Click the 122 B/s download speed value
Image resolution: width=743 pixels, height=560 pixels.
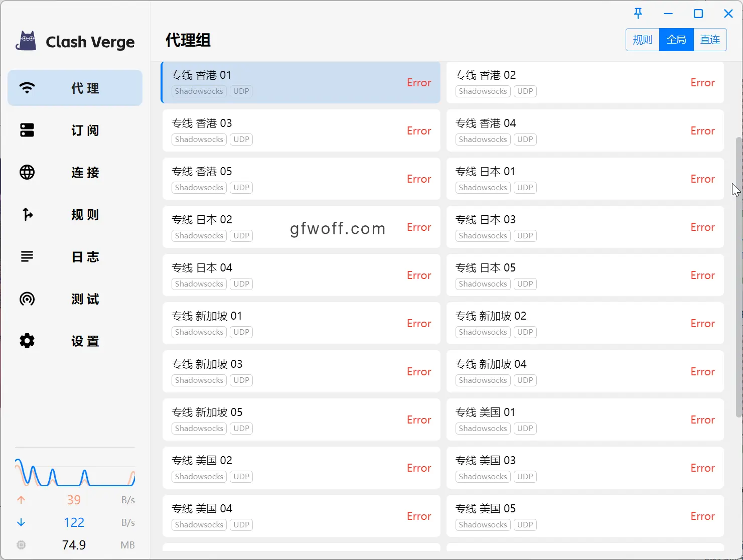point(74,522)
